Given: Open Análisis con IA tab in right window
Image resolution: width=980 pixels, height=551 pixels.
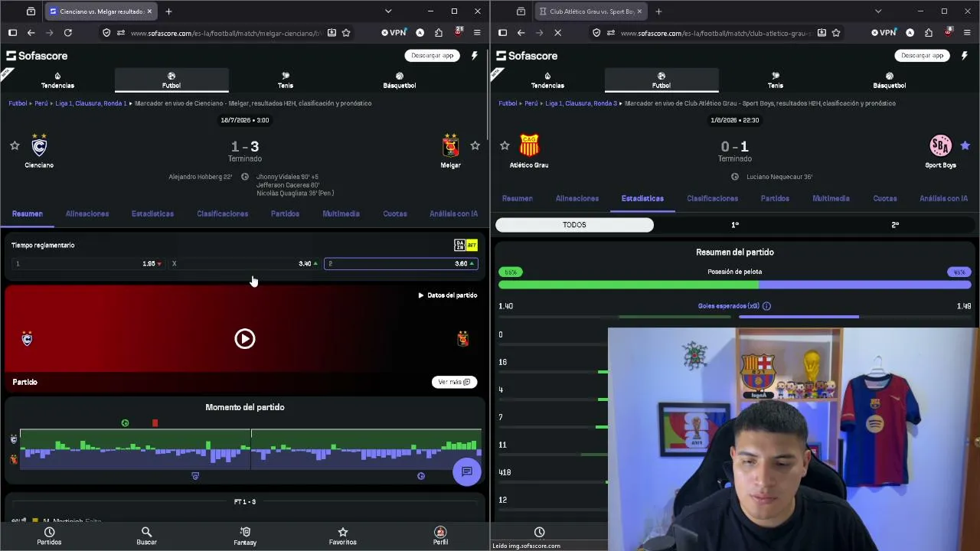Looking at the screenshot, I should pyautogui.click(x=943, y=199).
